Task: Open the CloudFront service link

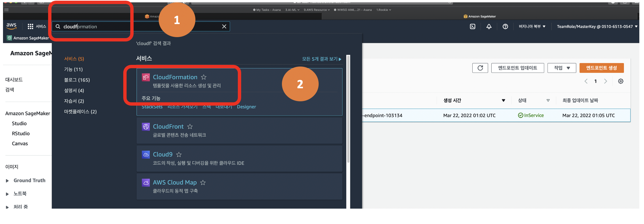Action: point(168,127)
